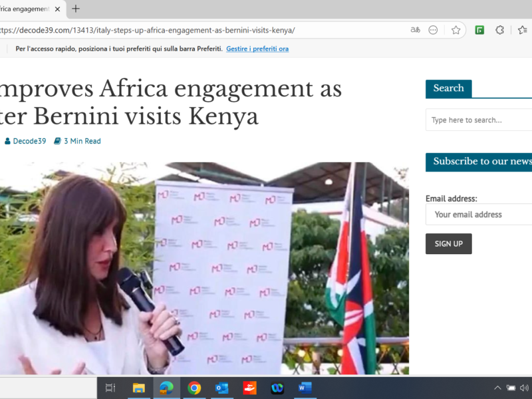The image size is (532, 399).
Task: Open the Grammarly extension icon
Action: pyautogui.click(x=479, y=30)
